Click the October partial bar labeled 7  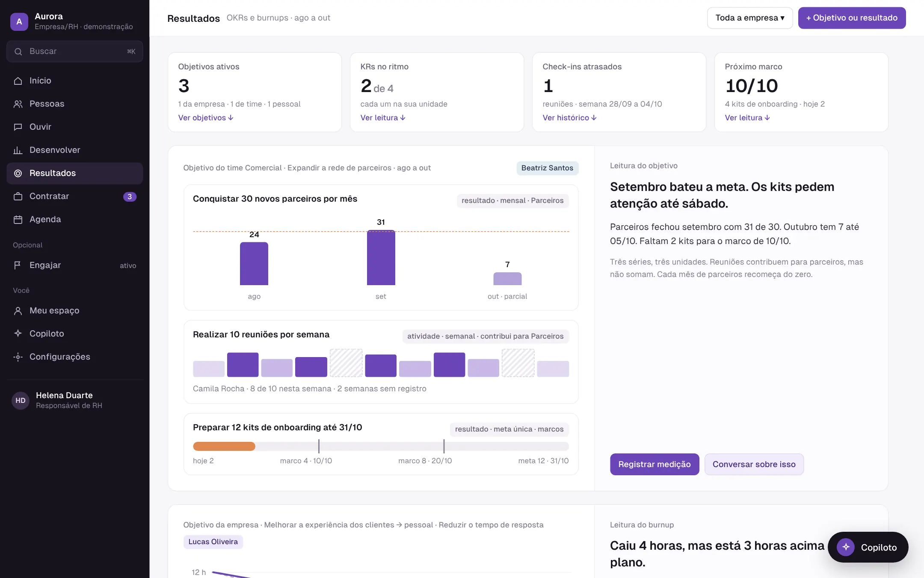coord(507,279)
